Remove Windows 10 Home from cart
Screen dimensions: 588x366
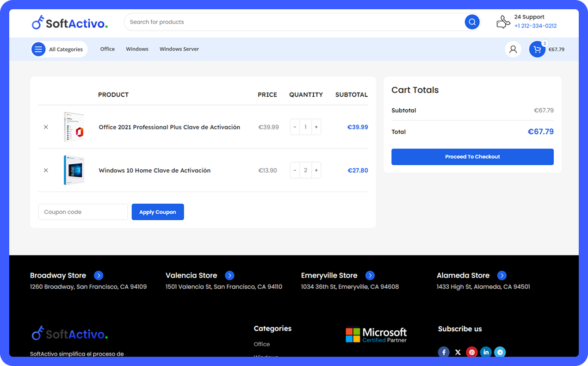pos(46,170)
